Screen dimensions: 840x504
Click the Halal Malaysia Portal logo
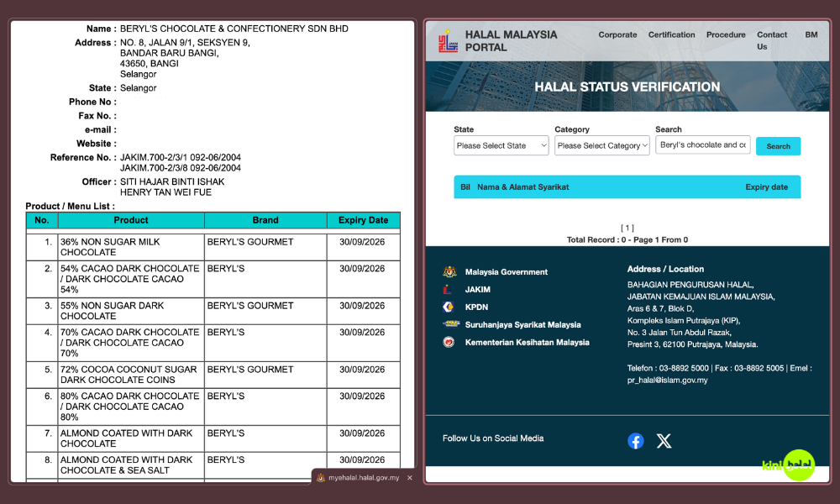[448, 40]
